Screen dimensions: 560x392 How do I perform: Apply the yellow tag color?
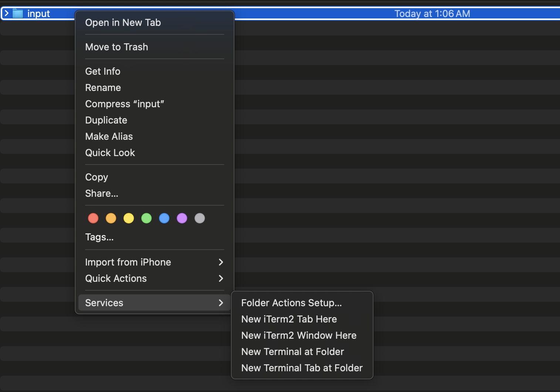point(129,218)
